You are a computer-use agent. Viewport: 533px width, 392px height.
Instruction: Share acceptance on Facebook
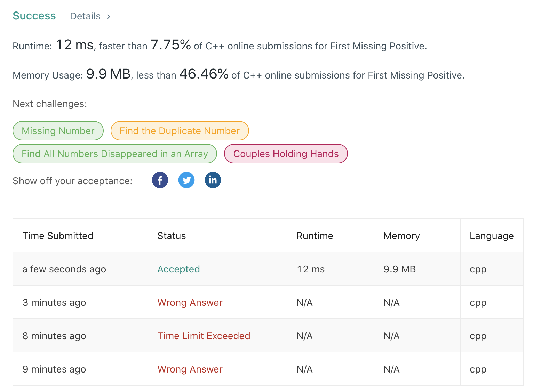160,180
